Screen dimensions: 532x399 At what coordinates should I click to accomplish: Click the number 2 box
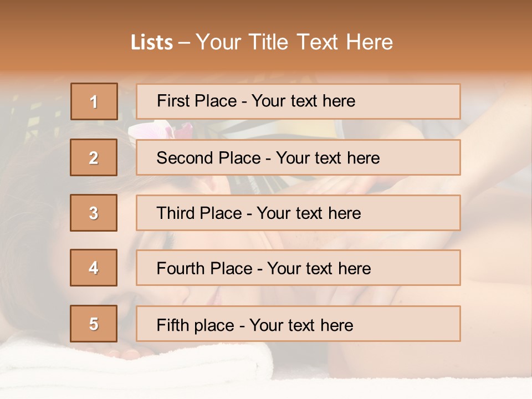[94, 157]
